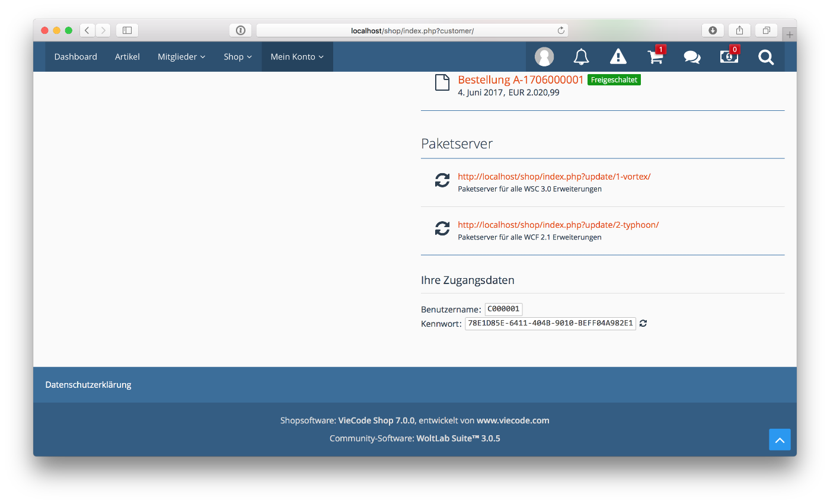
Task: Open the search magnifier icon
Action: (766, 57)
